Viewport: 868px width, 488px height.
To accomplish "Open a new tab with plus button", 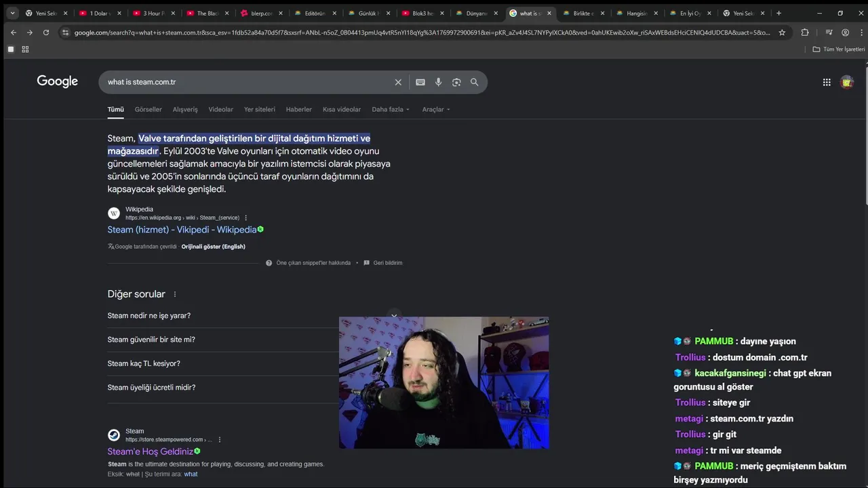I will click(778, 13).
